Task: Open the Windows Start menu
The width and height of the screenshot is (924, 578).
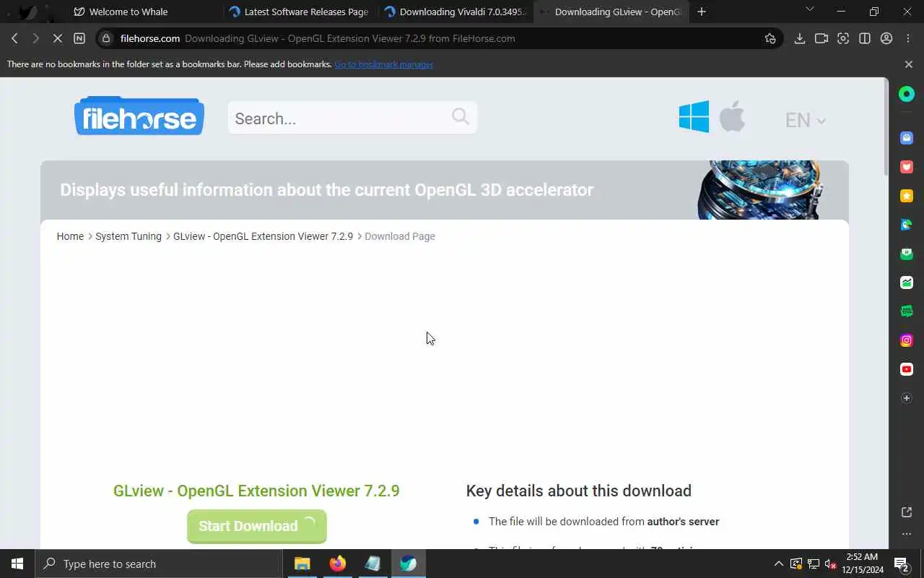Action: pyautogui.click(x=17, y=564)
